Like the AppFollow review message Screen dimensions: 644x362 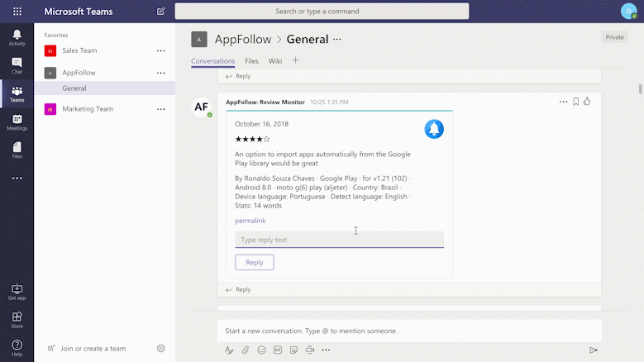tap(587, 102)
